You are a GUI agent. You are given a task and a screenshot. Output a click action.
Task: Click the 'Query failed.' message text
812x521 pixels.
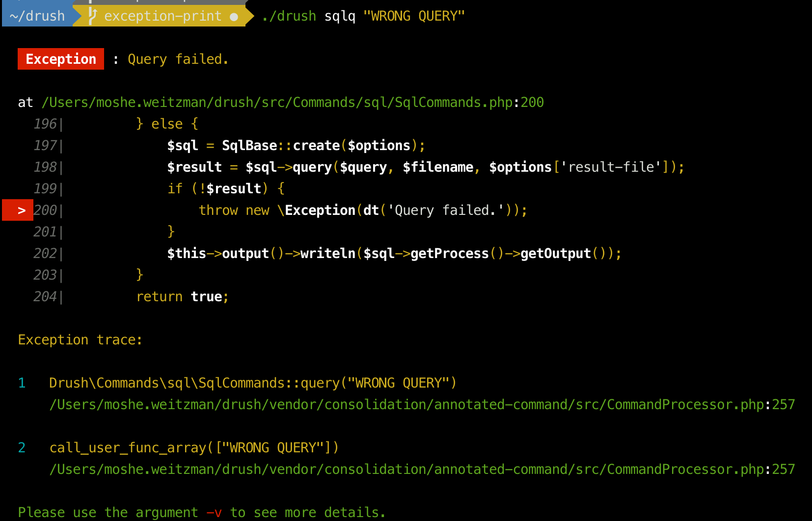click(x=178, y=59)
